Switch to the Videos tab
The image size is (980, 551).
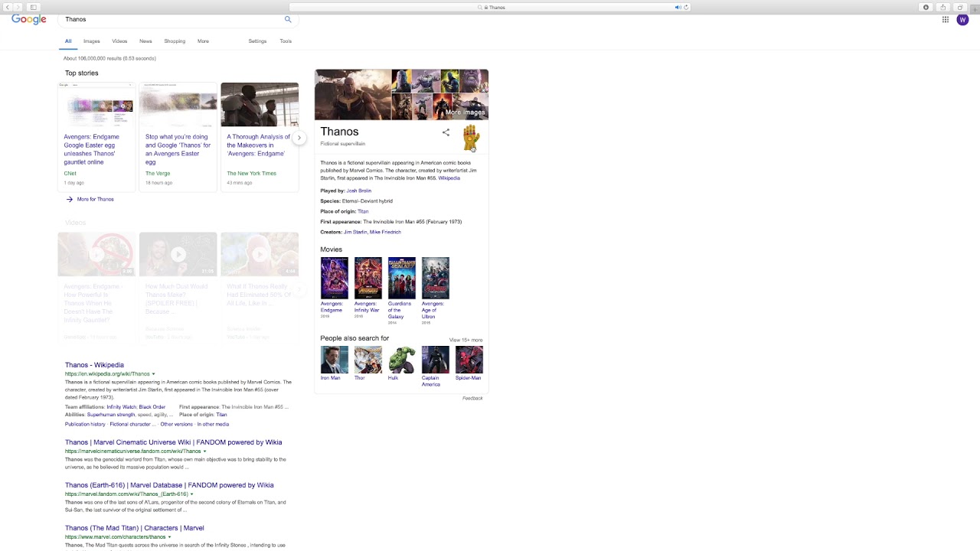(119, 41)
